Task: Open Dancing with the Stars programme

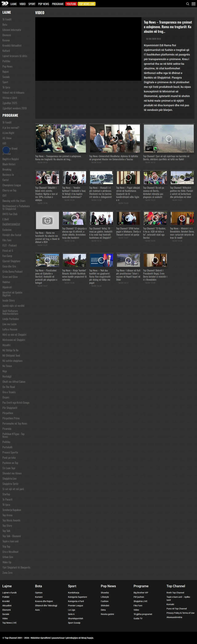Action: pos(14,201)
